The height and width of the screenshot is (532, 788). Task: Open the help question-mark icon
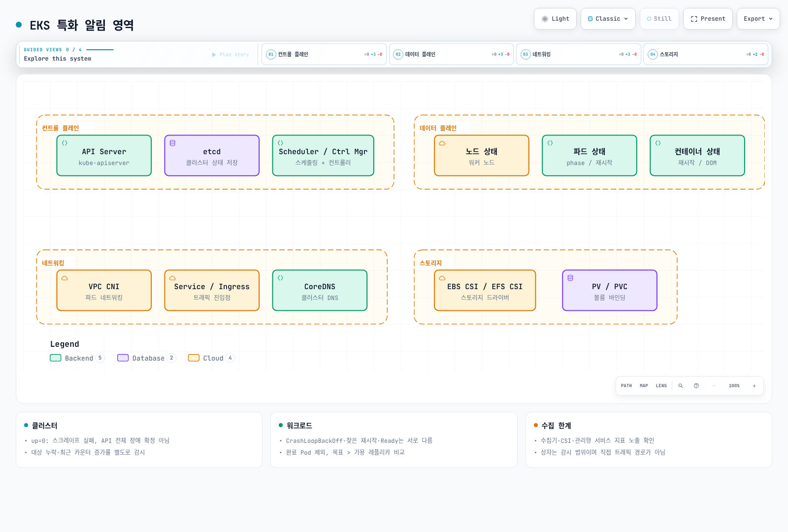[696, 386]
